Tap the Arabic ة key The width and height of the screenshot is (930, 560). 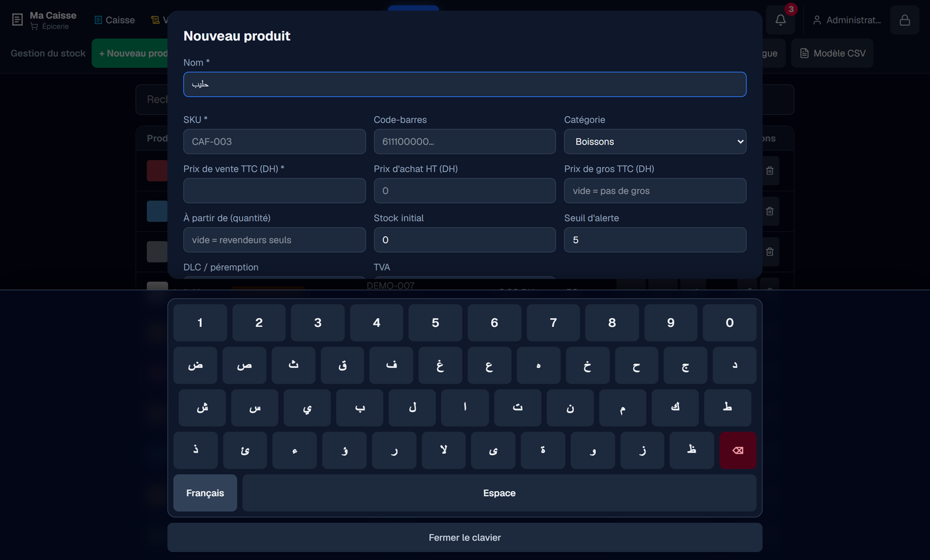[x=543, y=450]
